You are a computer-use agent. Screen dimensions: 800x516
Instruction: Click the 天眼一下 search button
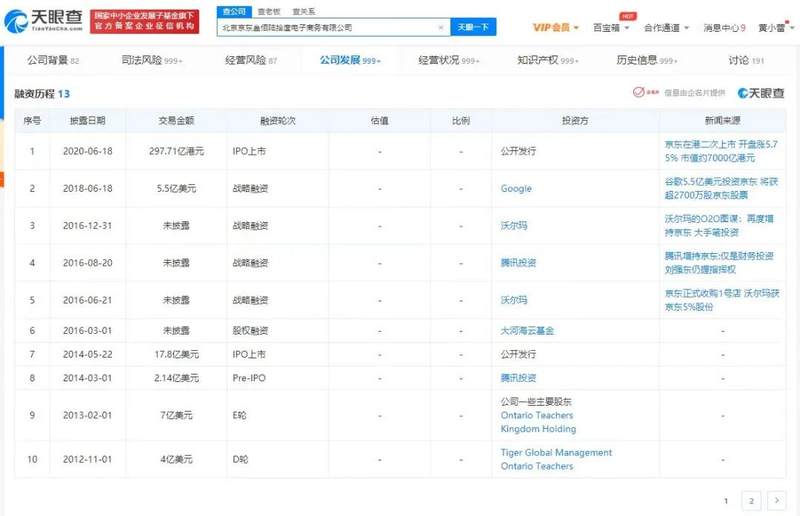click(x=473, y=27)
